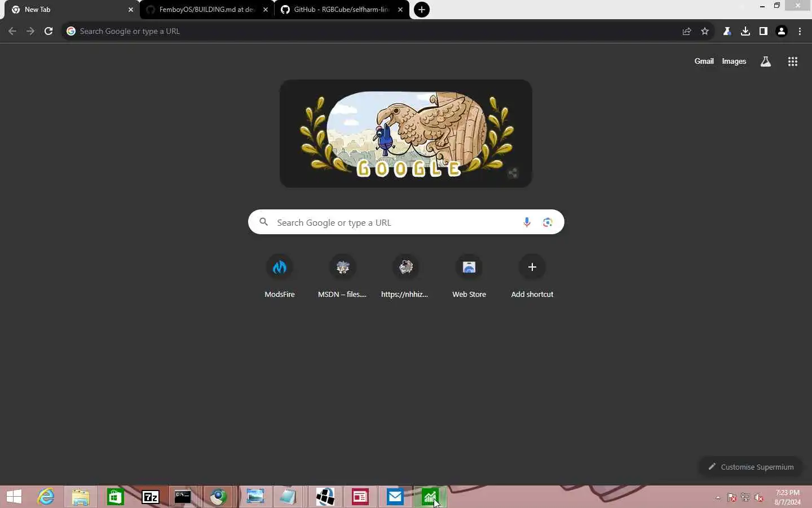Reload the current page
812x508 pixels.
[48, 31]
